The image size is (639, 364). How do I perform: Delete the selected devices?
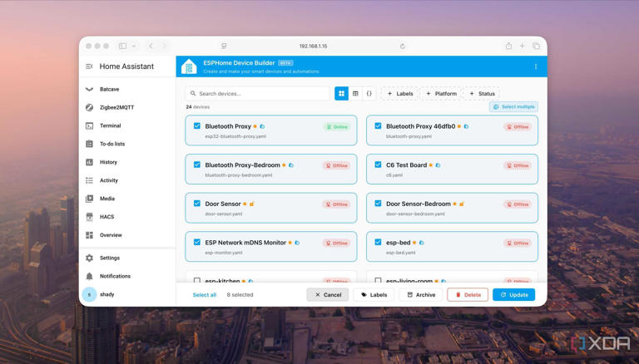pos(468,295)
